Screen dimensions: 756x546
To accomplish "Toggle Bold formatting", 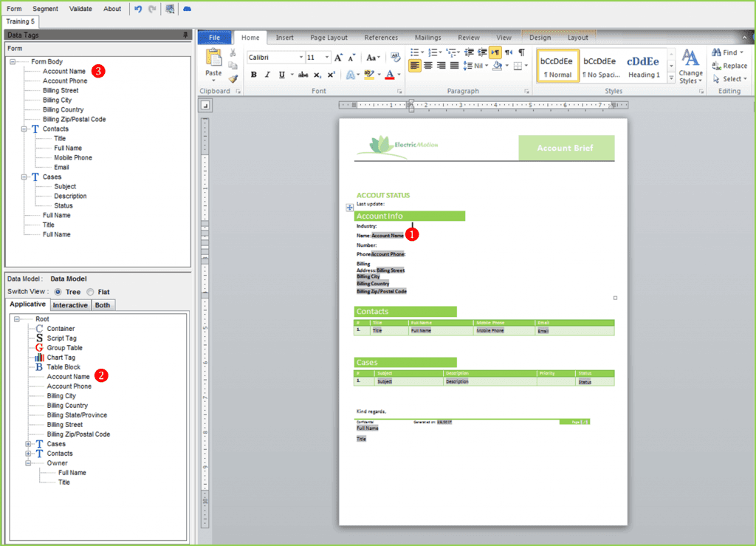I will (254, 75).
